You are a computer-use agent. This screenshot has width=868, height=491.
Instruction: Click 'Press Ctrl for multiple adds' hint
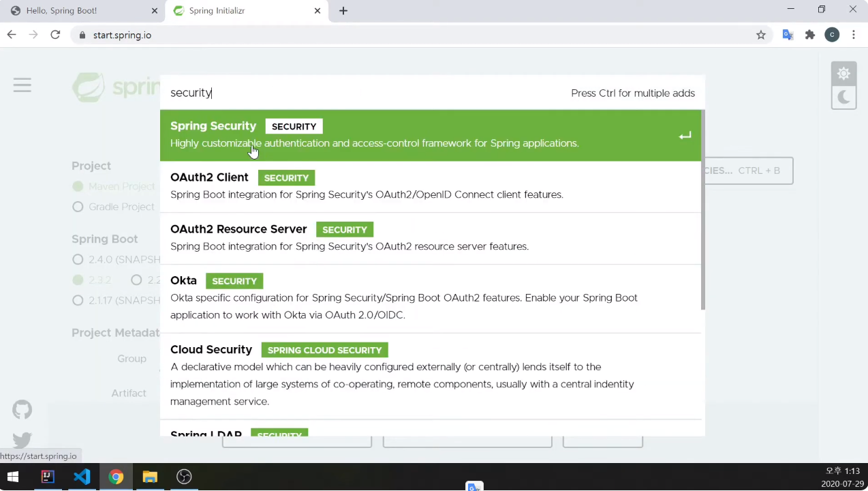pyautogui.click(x=633, y=93)
